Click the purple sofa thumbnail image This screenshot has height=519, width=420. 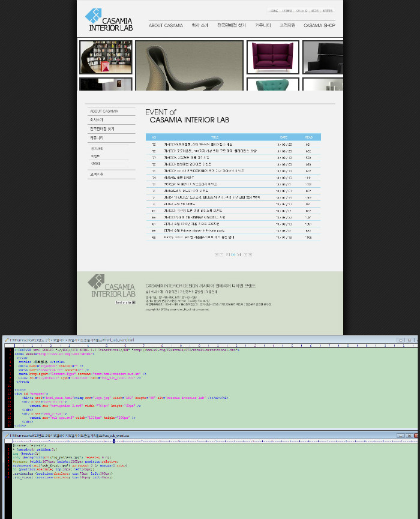[272, 57]
